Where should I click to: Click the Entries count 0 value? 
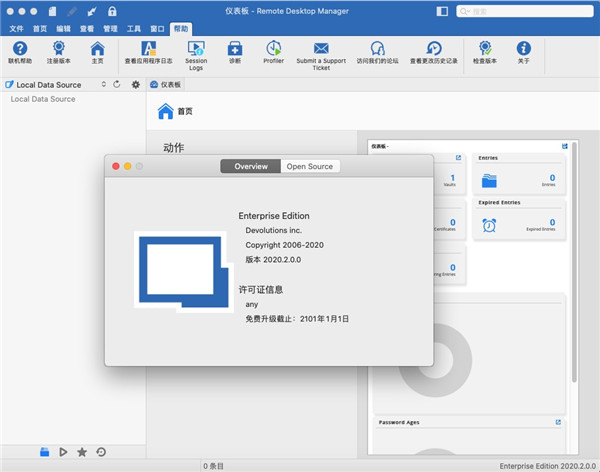tap(552, 178)
